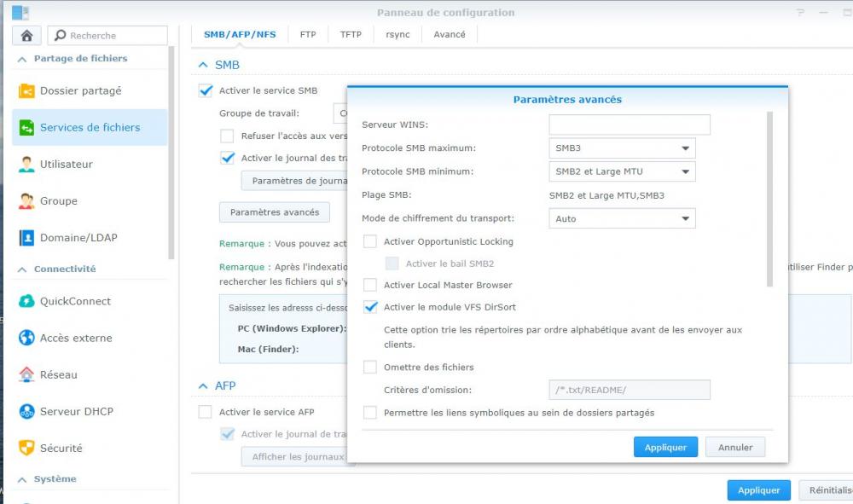
Task: Switch to the rsync tab
Action: click(x=397, y=34)
